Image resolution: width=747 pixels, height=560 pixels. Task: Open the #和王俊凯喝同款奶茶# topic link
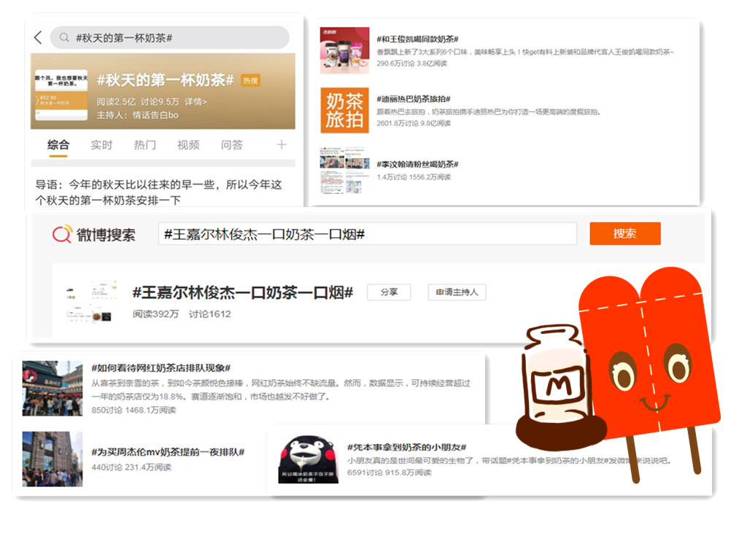point(417,39)
